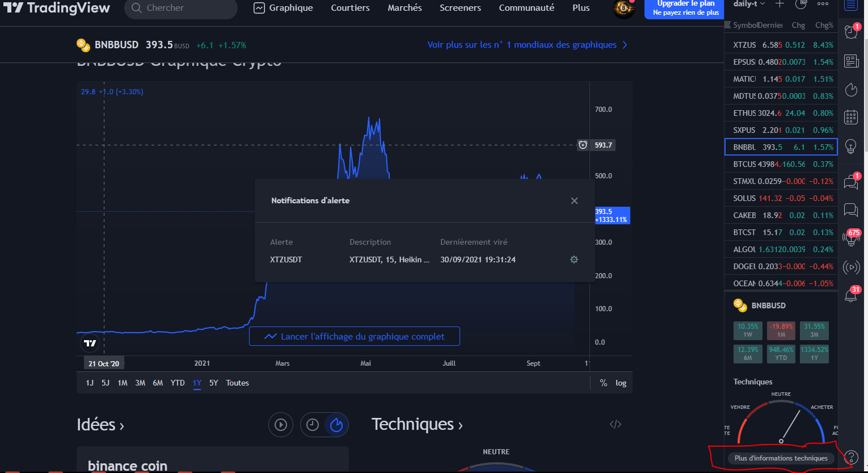Image resolution: width=868 pixels, height=473 pixels.
Task: Select 3M chart range
Action: (x=140, y=383)
